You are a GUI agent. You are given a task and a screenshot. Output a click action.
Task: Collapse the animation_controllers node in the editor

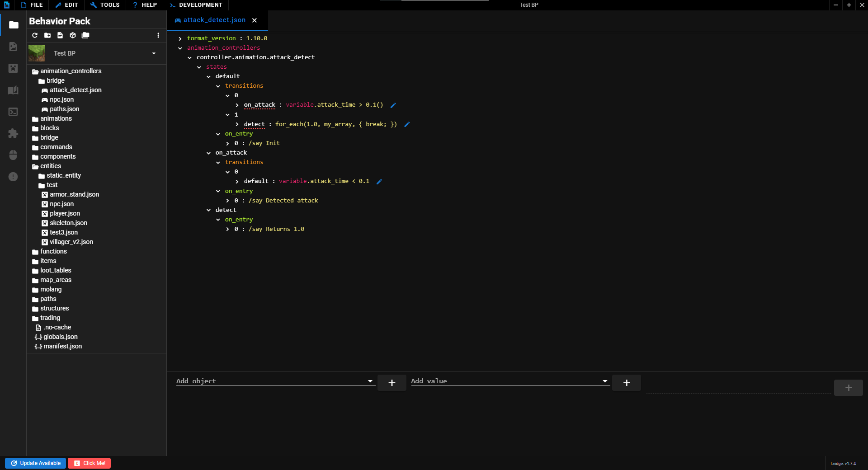[180, 48]
